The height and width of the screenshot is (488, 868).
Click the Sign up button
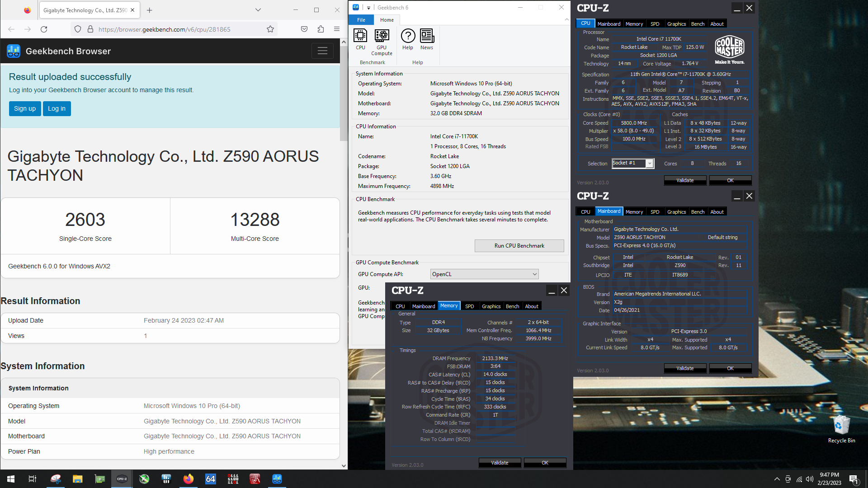25,108
